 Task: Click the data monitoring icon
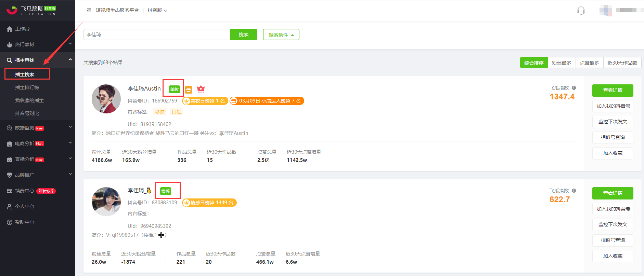pyautogui.click(x=10, y=128)
